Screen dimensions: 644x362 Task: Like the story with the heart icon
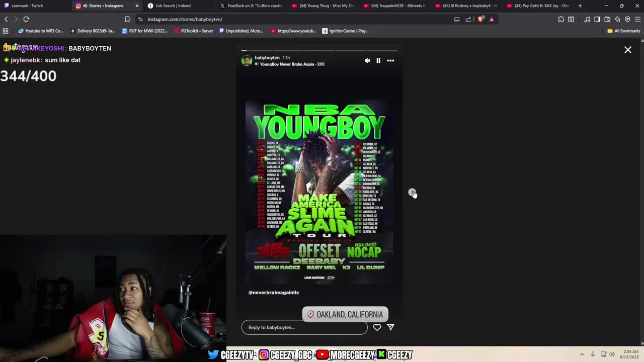[x=377, y=327]
